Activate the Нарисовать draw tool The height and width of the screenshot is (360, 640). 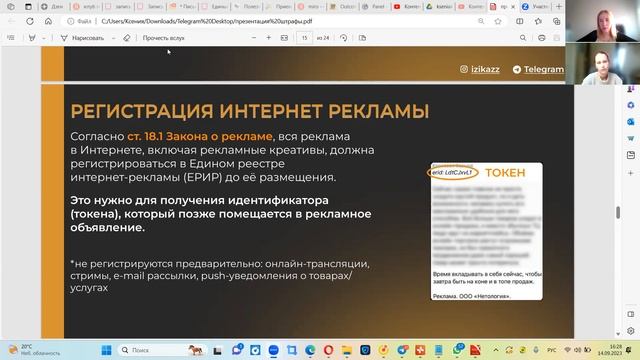82,38
